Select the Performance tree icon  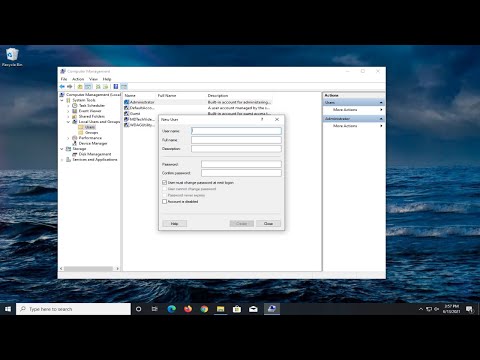[75, 138]
